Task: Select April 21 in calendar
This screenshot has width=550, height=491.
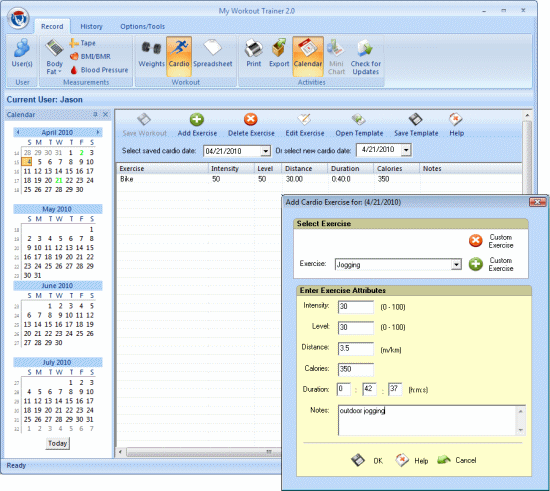Action: coord(59,180)
